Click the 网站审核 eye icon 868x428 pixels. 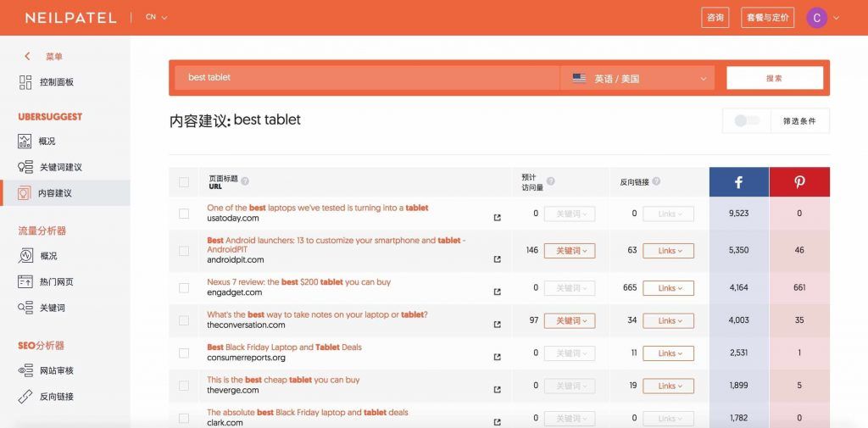click(25, 370)
